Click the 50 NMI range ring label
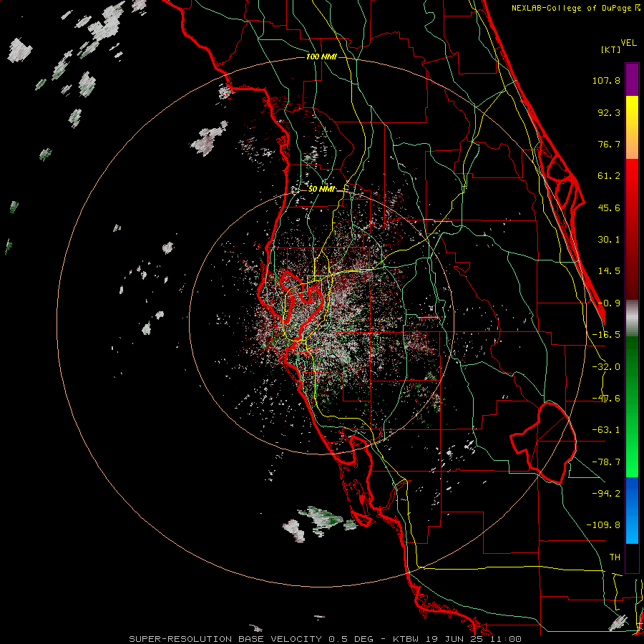Screen dimensions: 644x644 pyautogui.click(x=321, y=189)
